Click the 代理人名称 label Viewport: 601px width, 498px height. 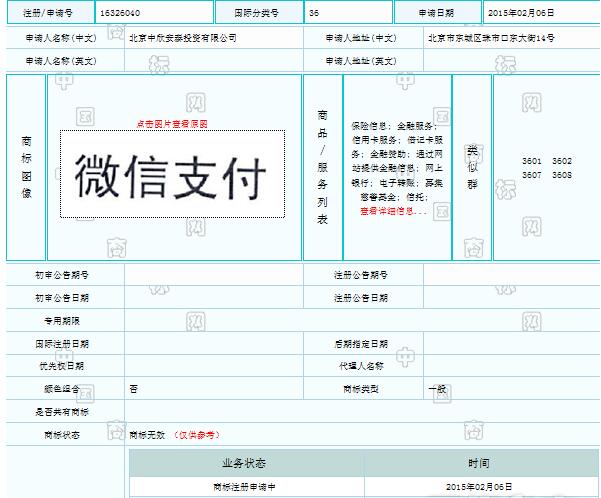pos(361,366)
